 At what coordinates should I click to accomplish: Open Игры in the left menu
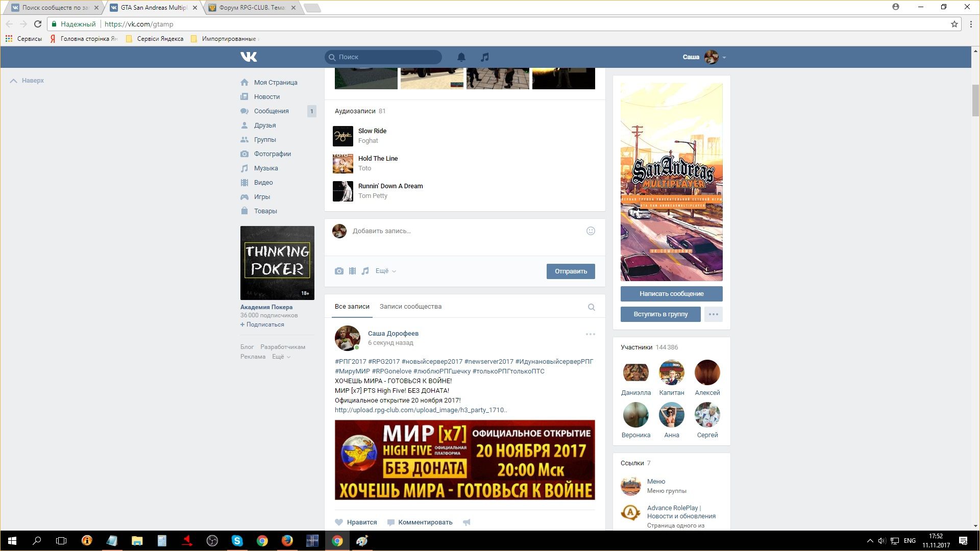262,196
